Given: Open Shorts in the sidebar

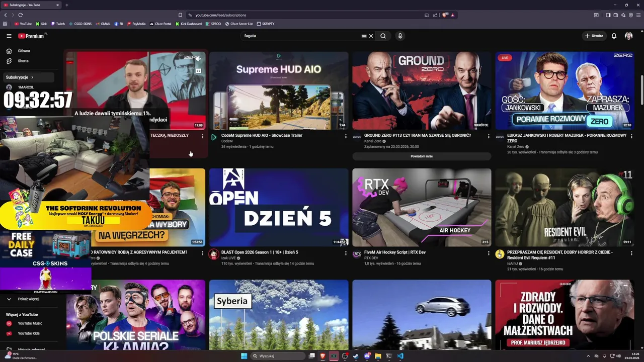Looking at the screenshot, I should [x=29, y=61].
